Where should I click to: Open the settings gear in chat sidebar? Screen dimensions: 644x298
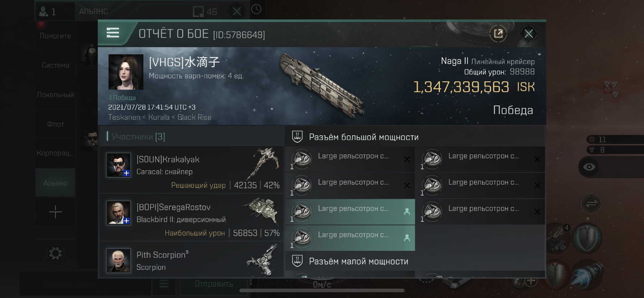click(x=55, y=253)
